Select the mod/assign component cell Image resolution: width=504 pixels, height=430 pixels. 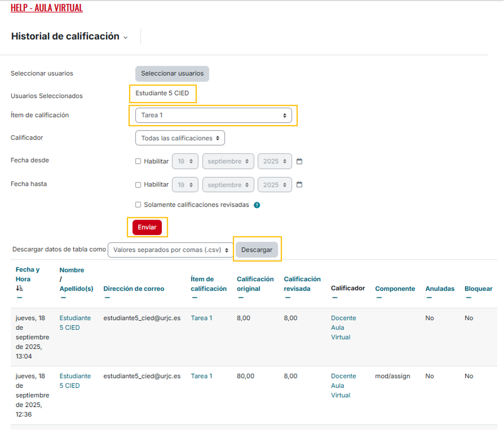coord(392,376)
